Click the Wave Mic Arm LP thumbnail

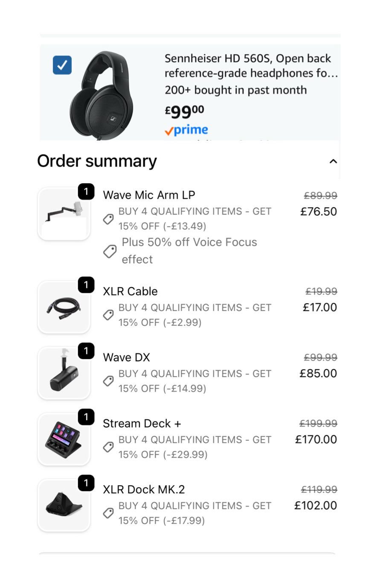click(x=64, y=214)
